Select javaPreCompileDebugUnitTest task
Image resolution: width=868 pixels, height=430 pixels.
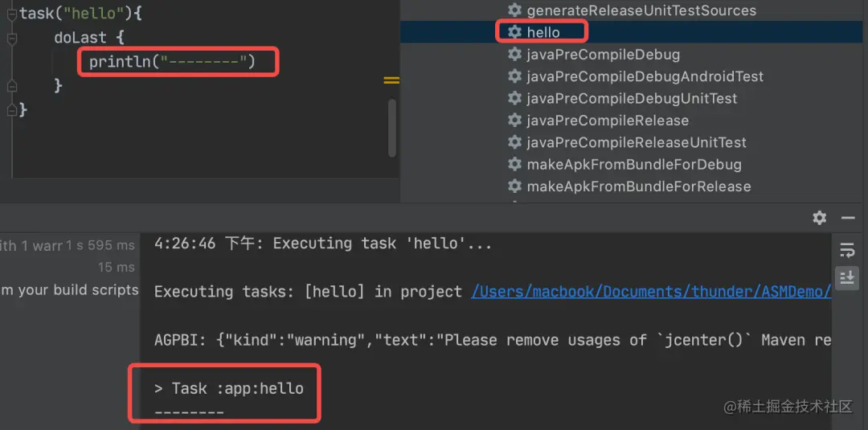[633, 99]
